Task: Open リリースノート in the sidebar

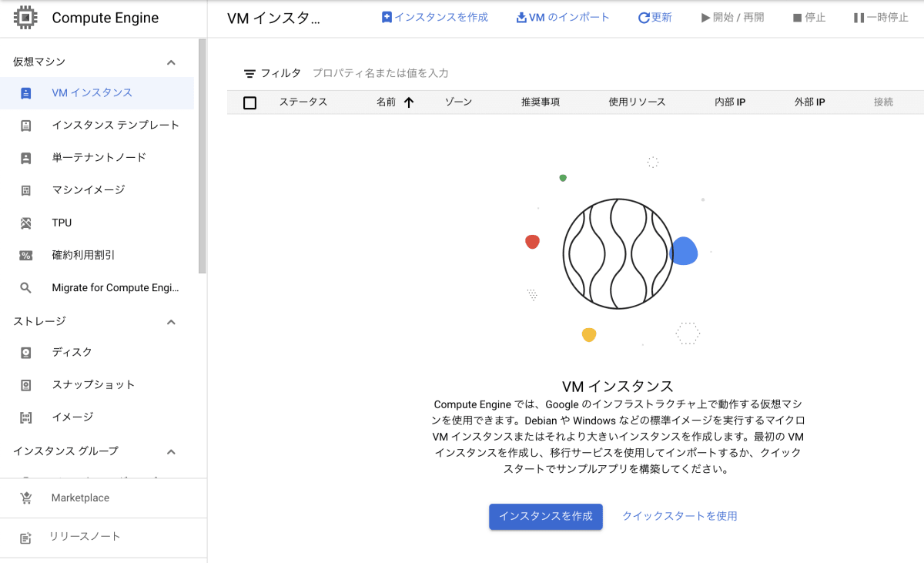Action: (103, 538)
